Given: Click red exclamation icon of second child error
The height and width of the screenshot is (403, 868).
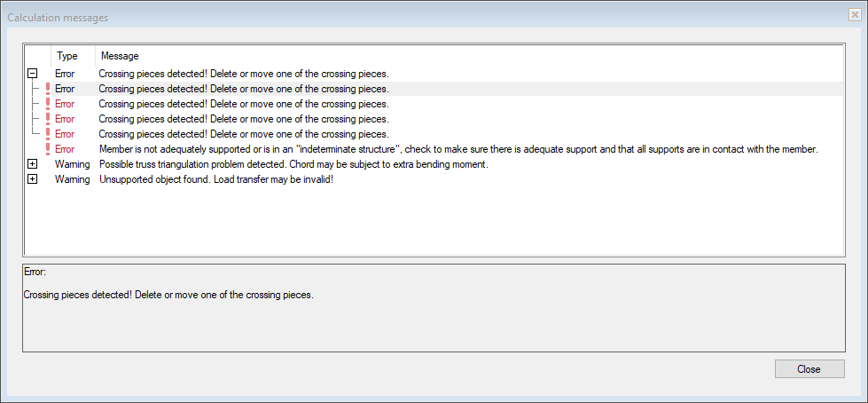Looking at the screenshot, I should pyautogui.click(x=47, y=104).
